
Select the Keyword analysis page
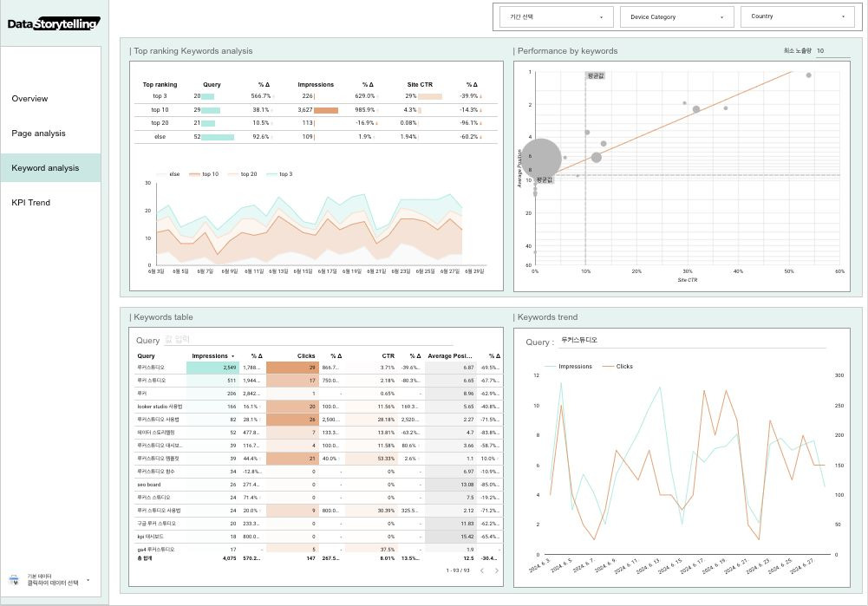click(50, 167)
